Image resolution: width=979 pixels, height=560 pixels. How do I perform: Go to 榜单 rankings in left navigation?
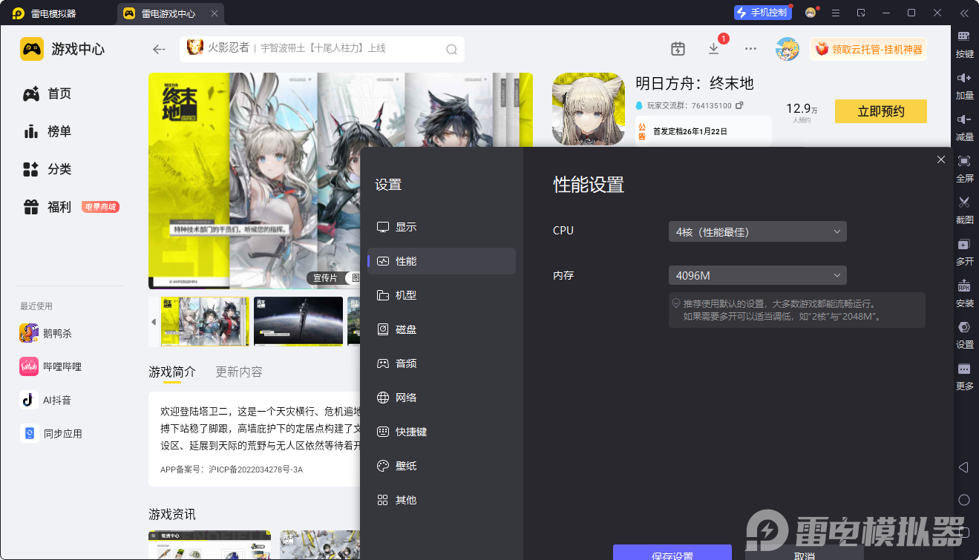pos(59,131)
